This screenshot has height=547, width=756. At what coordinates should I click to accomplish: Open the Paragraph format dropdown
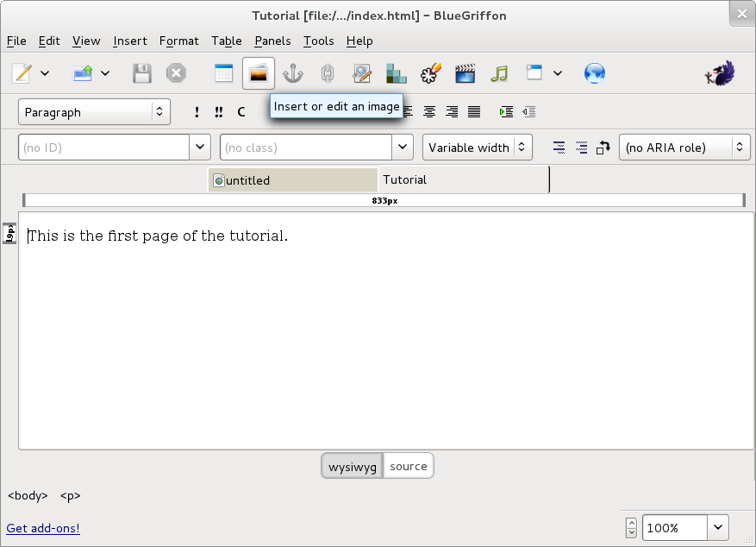[x=94, y=112]
